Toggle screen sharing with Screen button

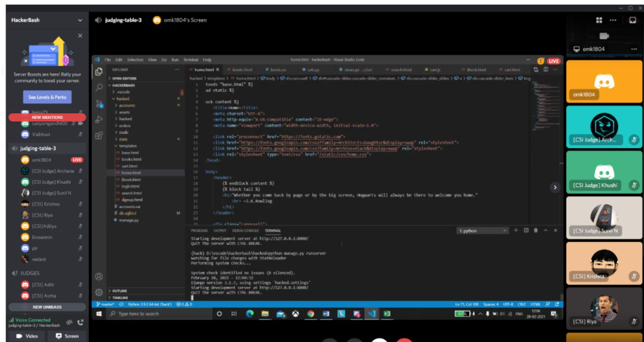point(67,336)
